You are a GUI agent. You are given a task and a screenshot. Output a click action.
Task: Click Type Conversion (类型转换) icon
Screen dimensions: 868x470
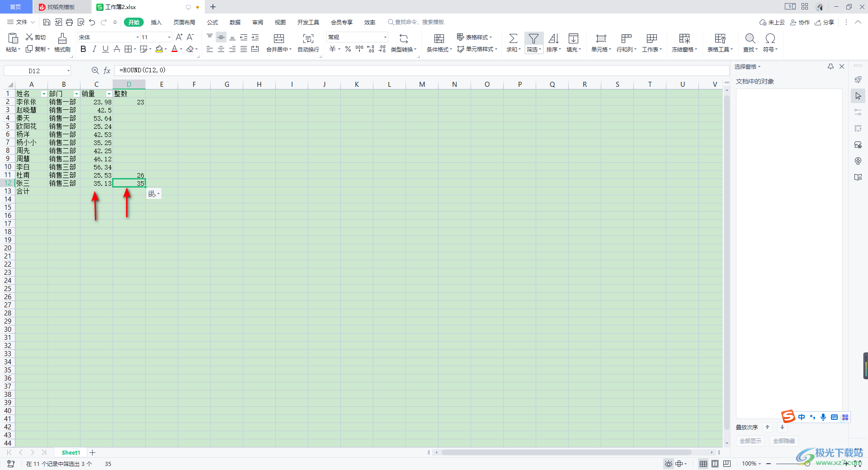pyautogui.click(x=404, y=38)
